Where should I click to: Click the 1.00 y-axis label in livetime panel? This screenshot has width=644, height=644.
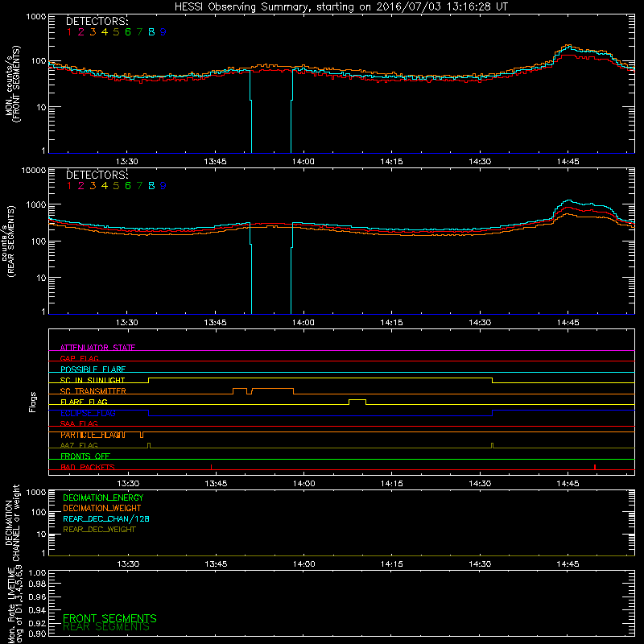(37, 572)
